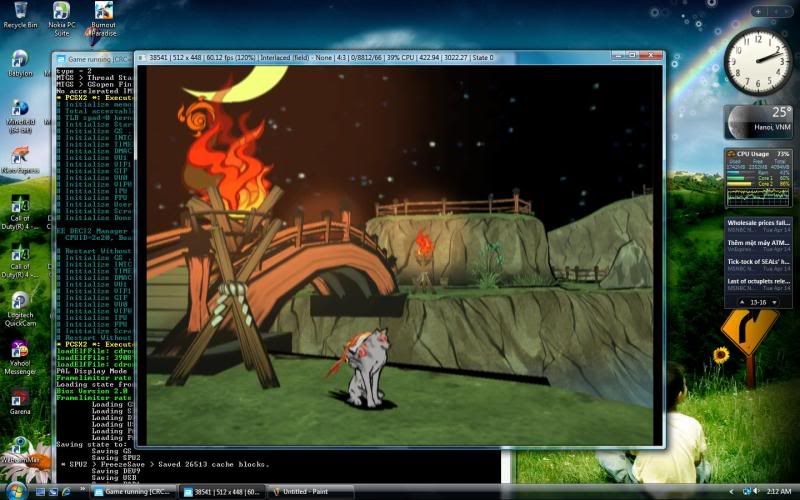The image size is (800, 500).
Task: Select the WebcamMax desktop icon
Action: tap(20, 449)
